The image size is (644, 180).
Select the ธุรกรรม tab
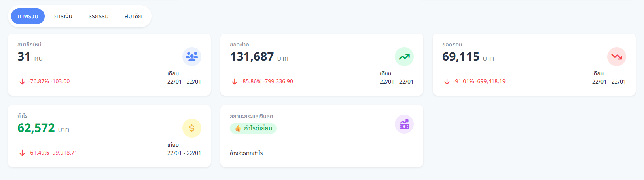[98, 16]
